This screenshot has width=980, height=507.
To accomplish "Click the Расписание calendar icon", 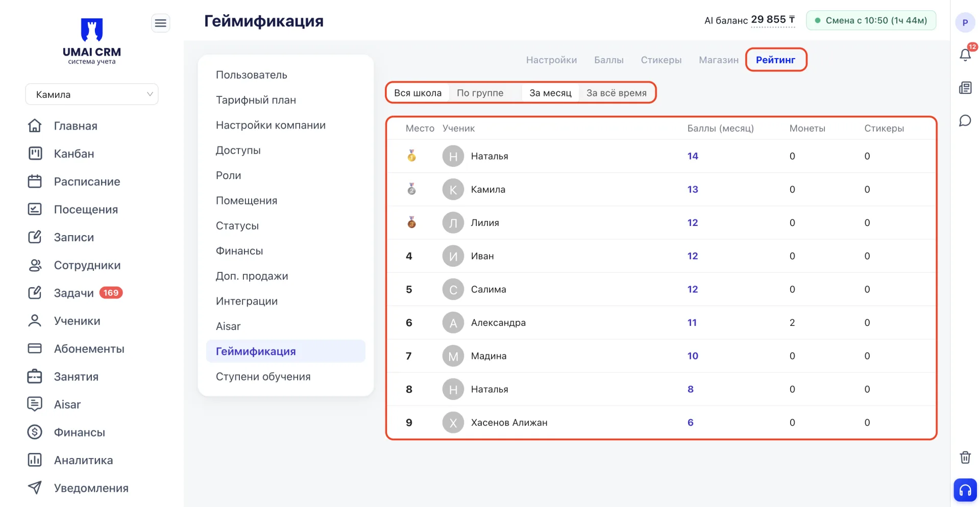I will pyautogui.click(x=35, y=182).
